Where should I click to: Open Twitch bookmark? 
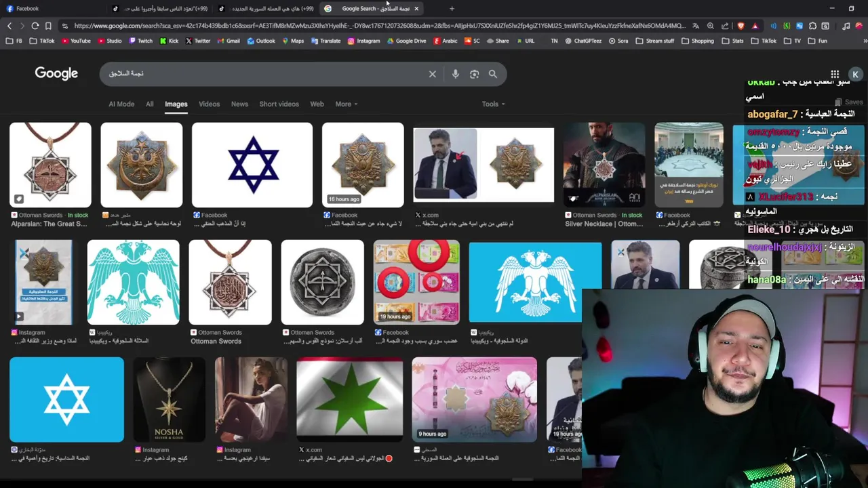[x=141, y=41]
